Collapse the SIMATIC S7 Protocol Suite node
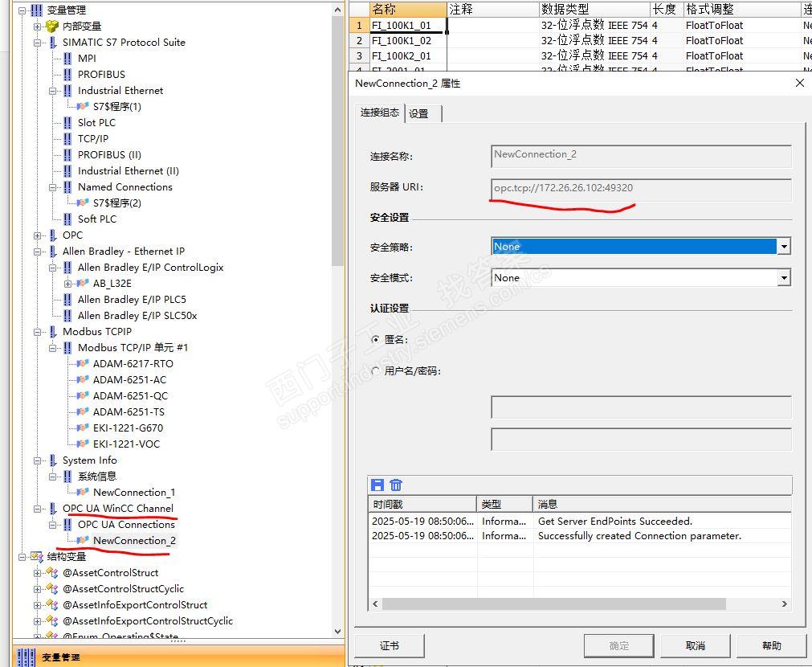 pyautogui.click(x=37, y=43)
